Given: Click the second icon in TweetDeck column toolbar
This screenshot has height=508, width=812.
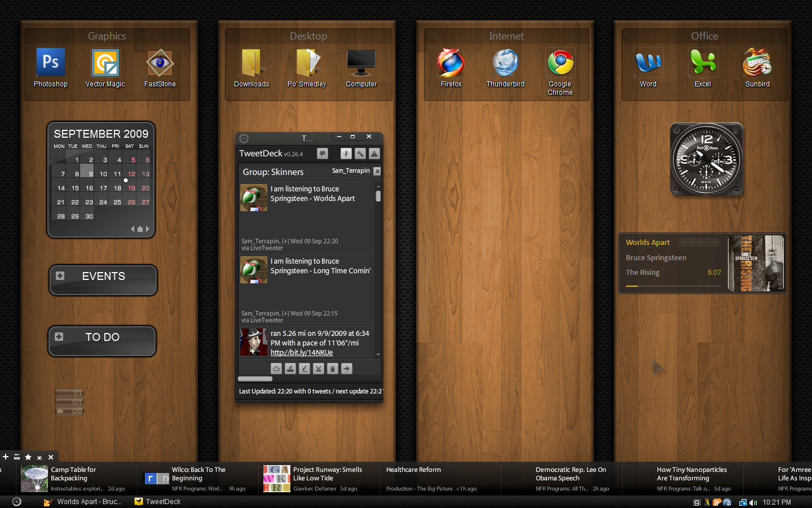Looking at the screenshot, I should [290, 369].
